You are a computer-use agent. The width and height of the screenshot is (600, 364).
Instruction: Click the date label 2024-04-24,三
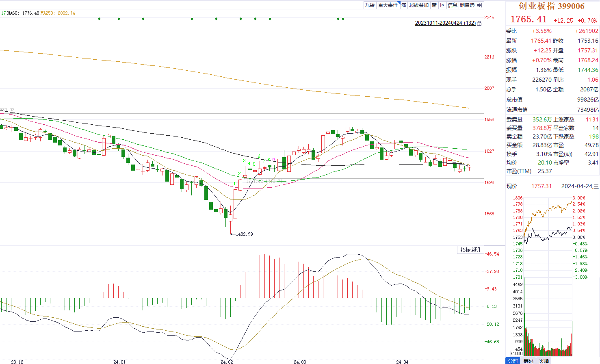pos(580,186)
